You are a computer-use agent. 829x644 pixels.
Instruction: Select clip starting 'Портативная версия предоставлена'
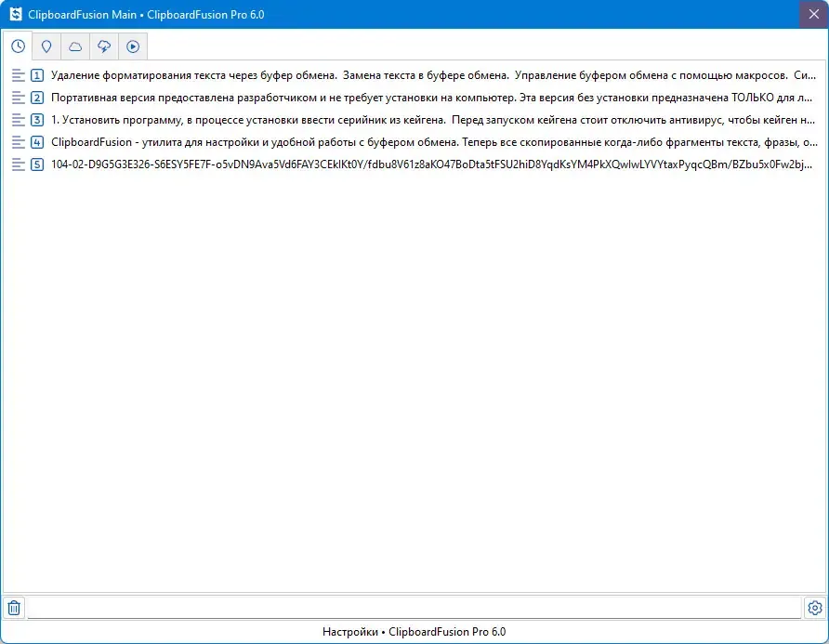(x=414, y=98)
